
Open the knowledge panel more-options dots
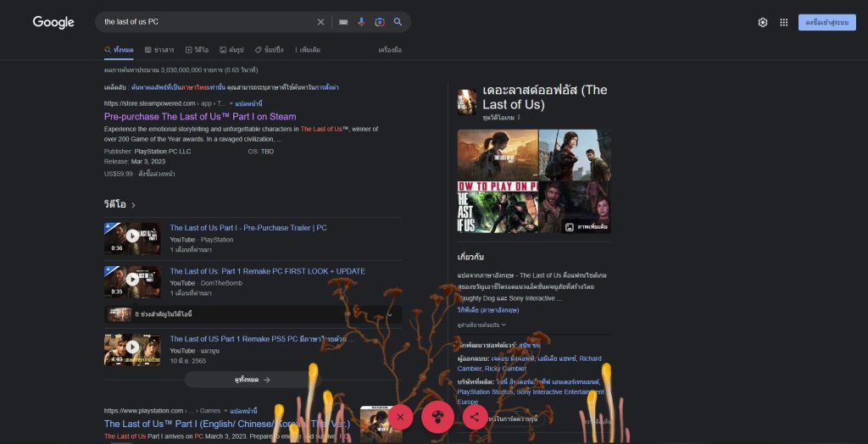pos(519,118)
